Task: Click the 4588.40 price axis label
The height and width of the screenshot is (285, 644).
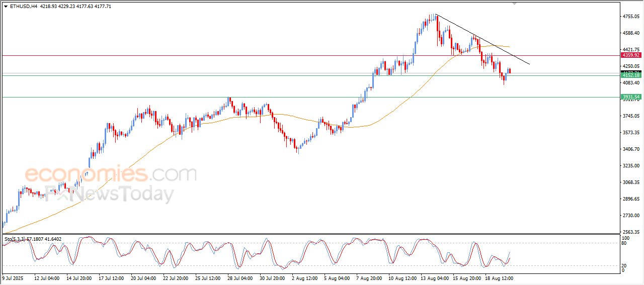Action: click(632, 33)
